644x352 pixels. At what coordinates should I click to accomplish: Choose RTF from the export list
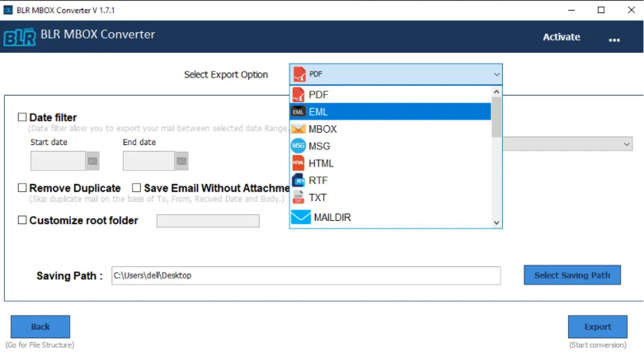[390, 181]
